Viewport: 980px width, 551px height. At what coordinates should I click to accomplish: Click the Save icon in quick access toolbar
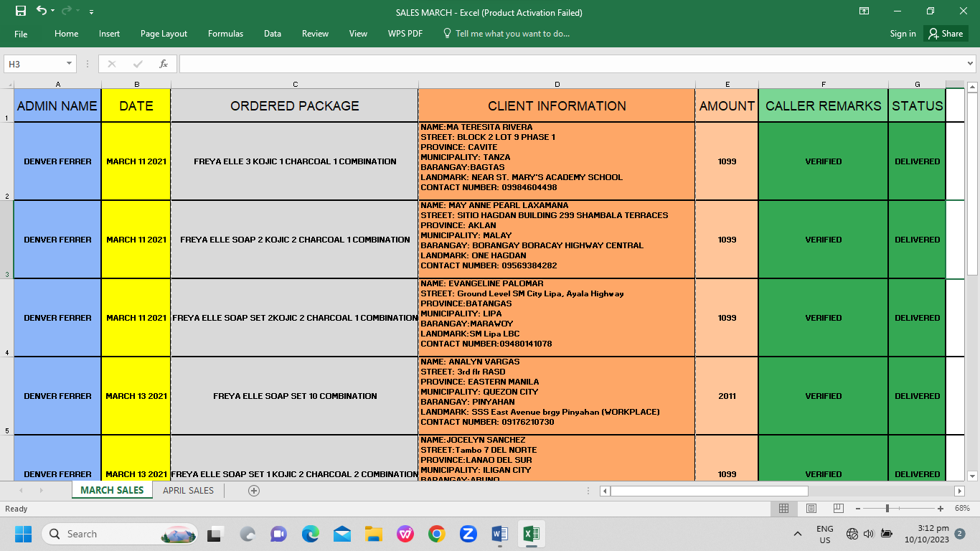pos(20,11)
